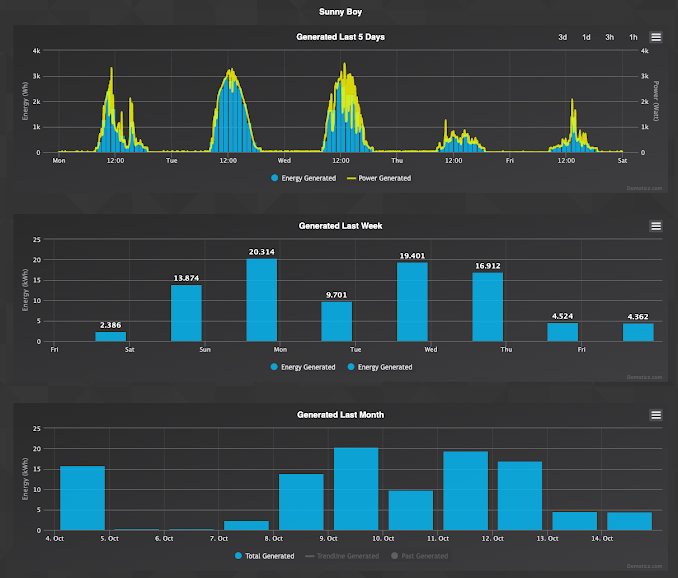Click the 7. Oct bar in Last Month
This screenshot has height=578, width=678.
(x=246, y=525)
